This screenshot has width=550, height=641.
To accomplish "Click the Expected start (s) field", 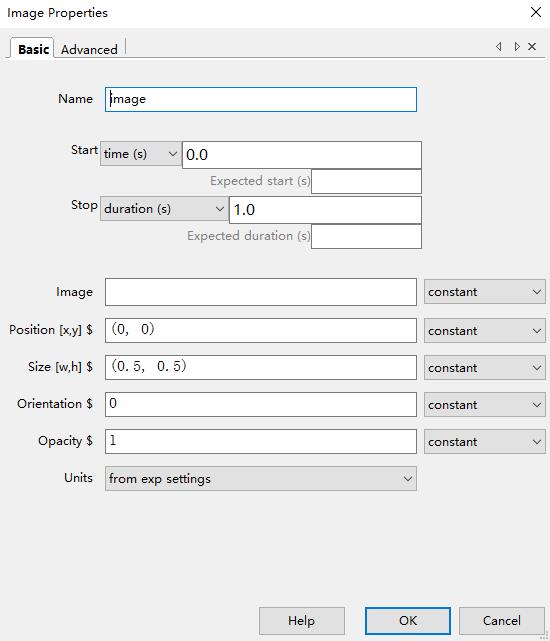I will pos(366,181).
